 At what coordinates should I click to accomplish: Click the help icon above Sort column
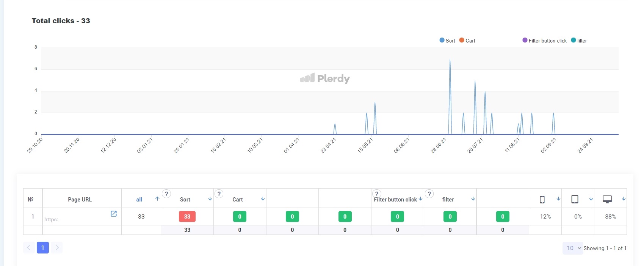(x=166, y=194)
